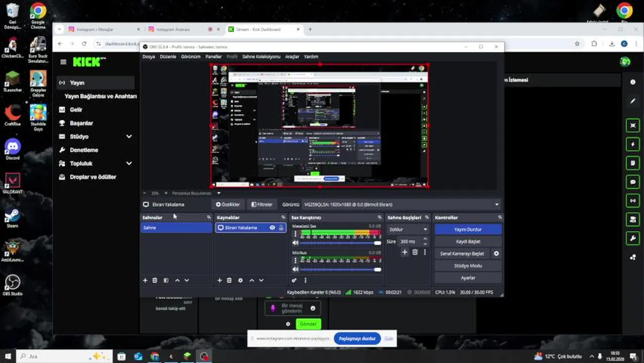Open Mic/Aux options three-dot icon
Screen dimensions: 644x363
[x=295, y=260]
